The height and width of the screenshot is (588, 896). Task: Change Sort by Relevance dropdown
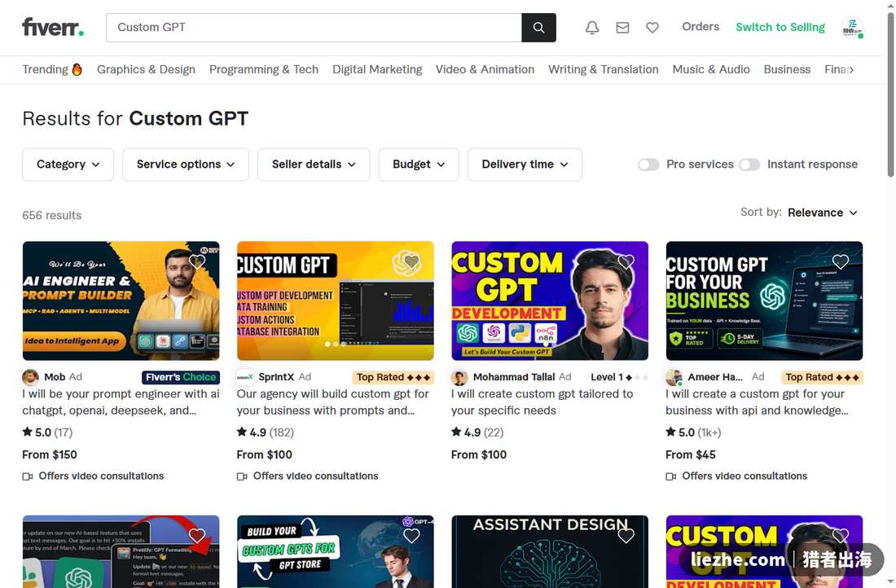(x=823, y=213)
